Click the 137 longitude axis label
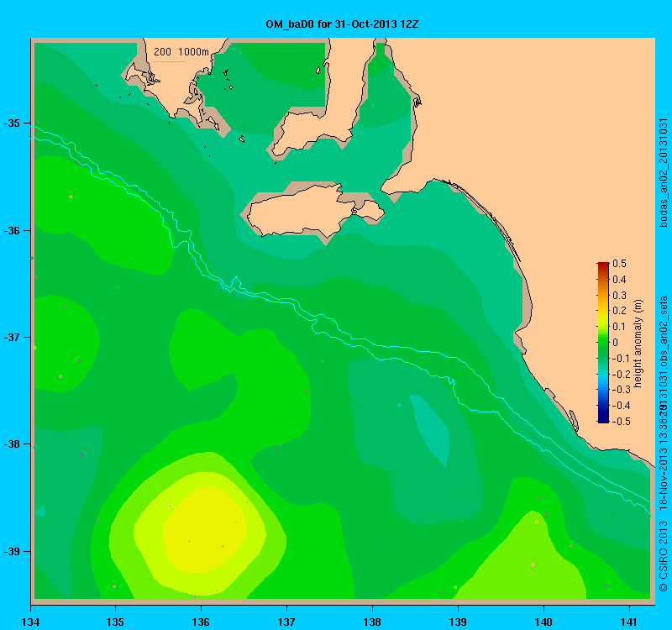 point(286,622)
